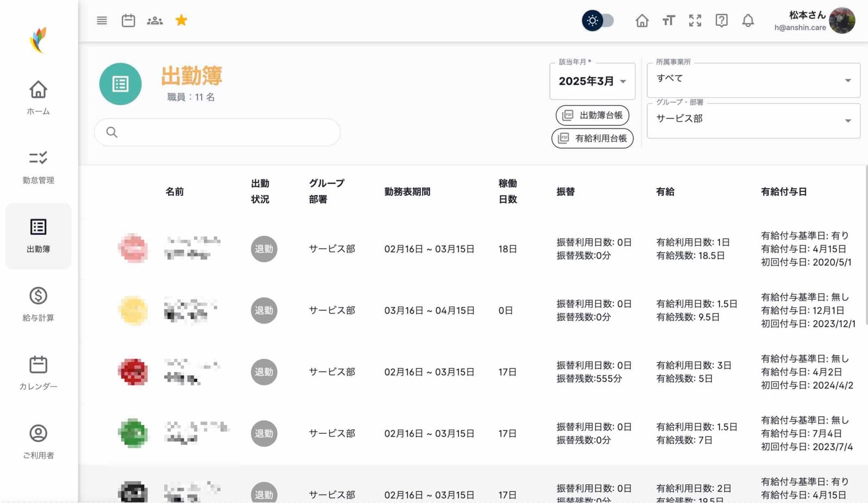Click the magnifier search icon

coord(112,132)
